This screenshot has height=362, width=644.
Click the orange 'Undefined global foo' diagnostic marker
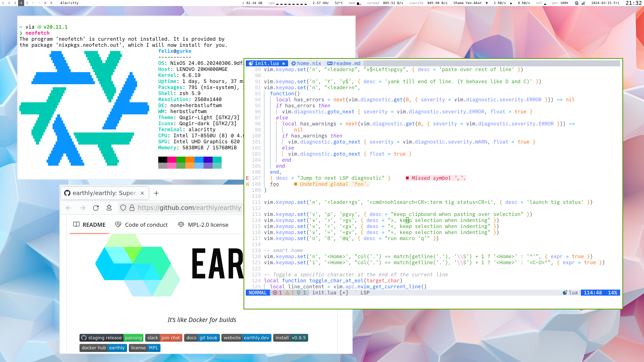point(296,184)
